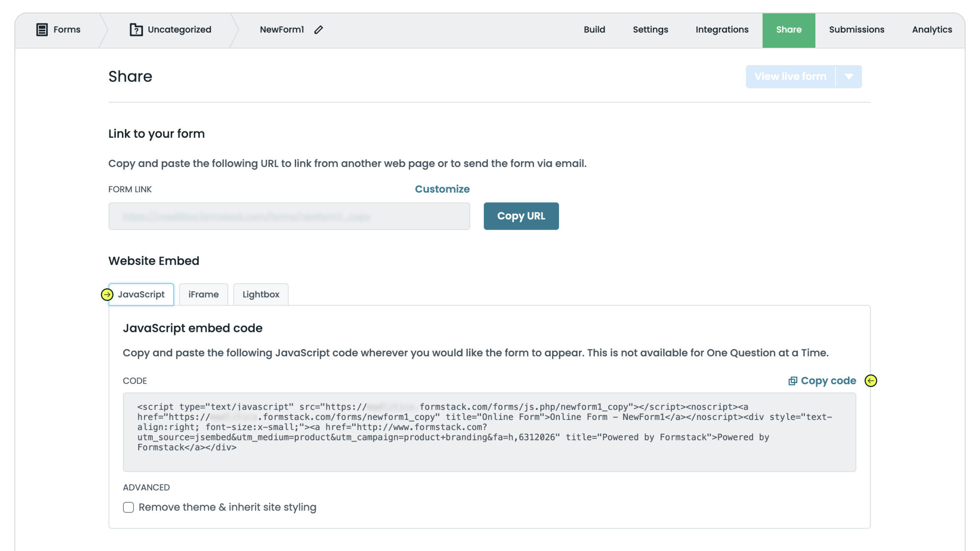Open the Analytics tab
Image resolution: width=980 pixels, height=551 pixels.
[x=932, y=30]
